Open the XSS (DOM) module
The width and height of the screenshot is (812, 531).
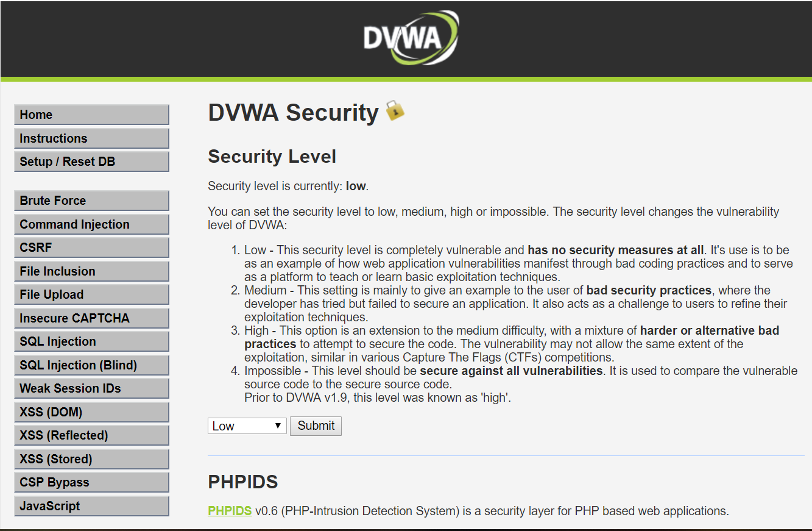[x=91, y=412]
